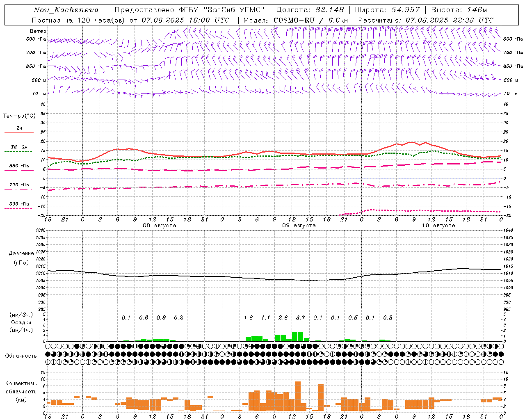Click the 0.9 precipitation amount value
Viewport: 525px width, 420px height.
click(x=161, y=317)
